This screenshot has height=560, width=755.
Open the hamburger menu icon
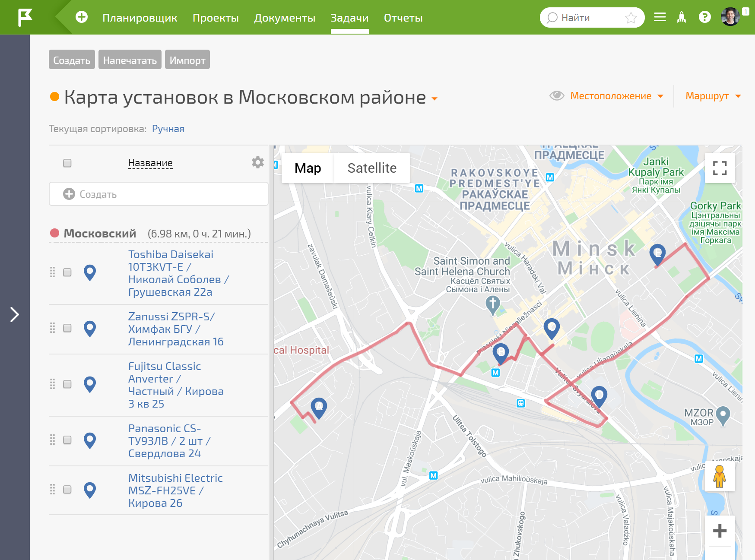660,17
